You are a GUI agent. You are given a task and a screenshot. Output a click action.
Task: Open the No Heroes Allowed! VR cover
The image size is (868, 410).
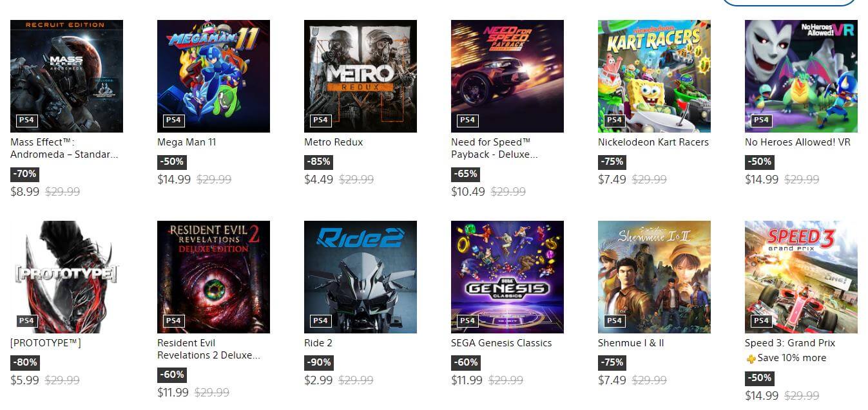(801, 76)
